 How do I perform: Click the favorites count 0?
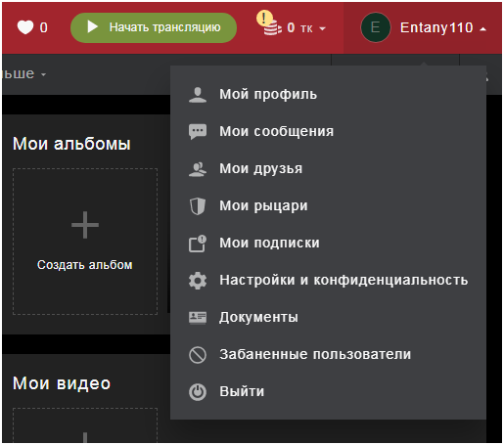[44, 27]
